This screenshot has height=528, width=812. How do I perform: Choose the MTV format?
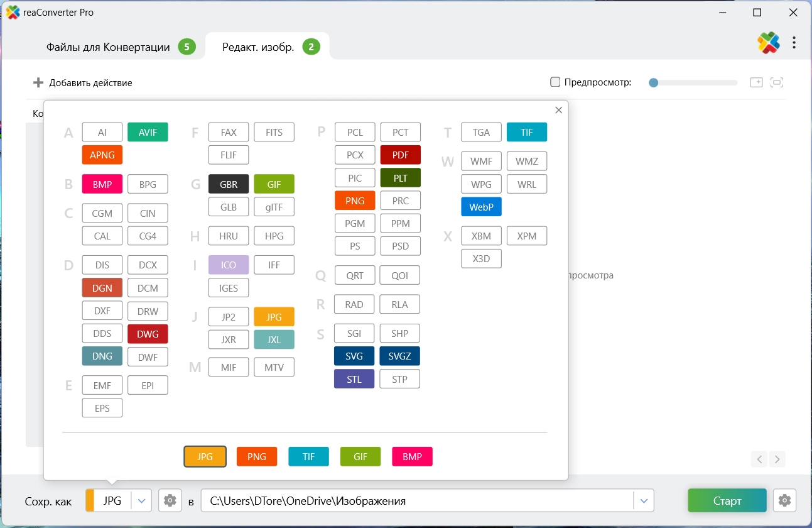coord(274,367)
